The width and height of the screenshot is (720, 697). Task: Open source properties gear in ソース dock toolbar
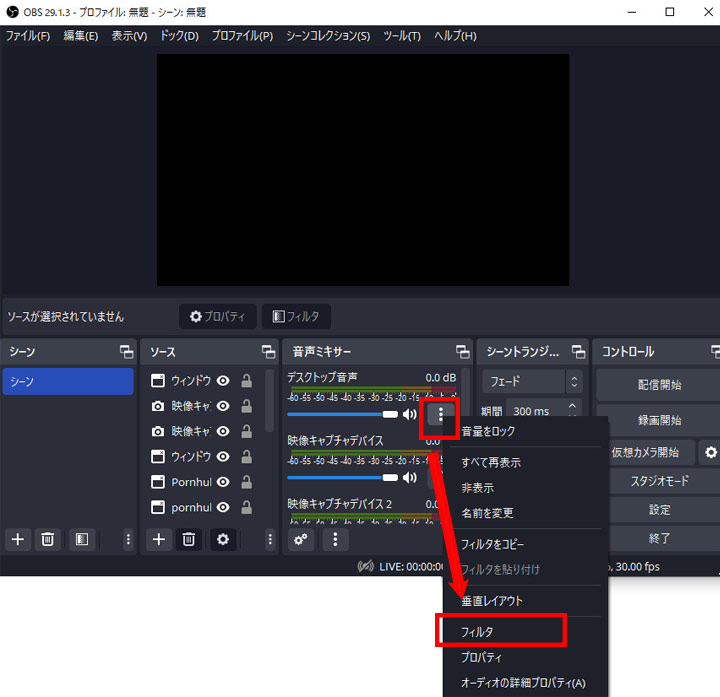tap(223, 539)
